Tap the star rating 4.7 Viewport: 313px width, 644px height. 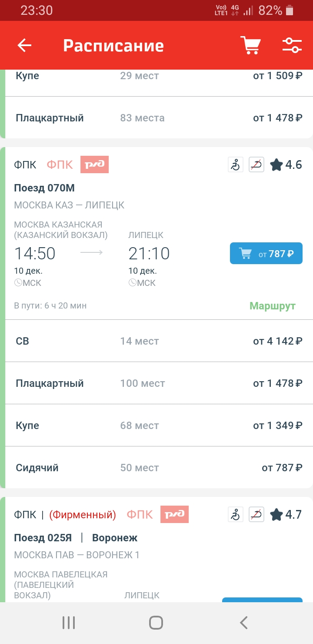pyautogui.click(x=286, y=515)
